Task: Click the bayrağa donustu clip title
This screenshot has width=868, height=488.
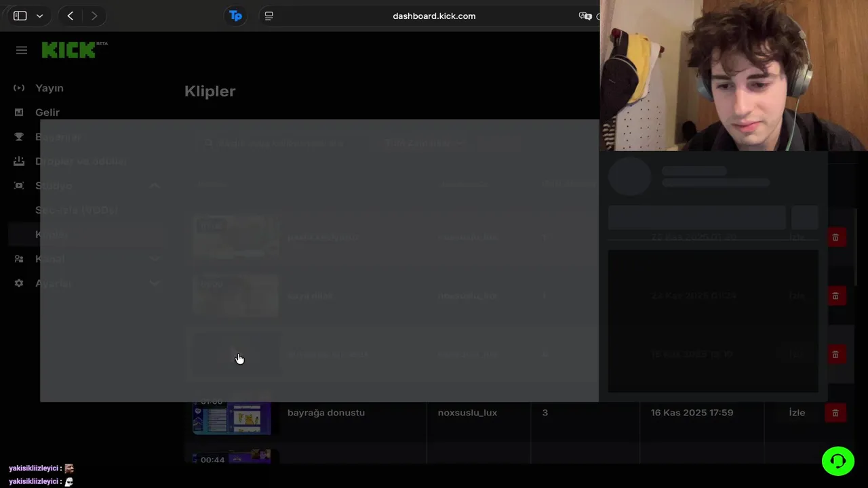Action: 326,413
